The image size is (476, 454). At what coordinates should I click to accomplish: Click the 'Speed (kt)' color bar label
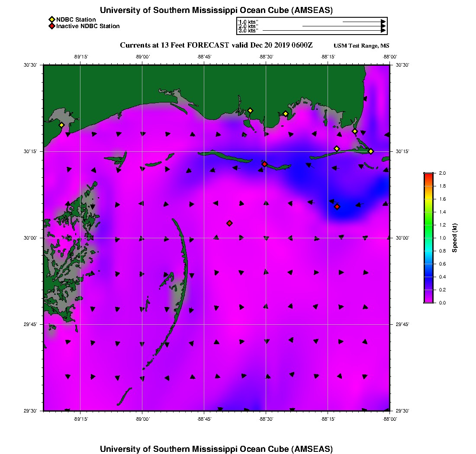(x=455, y=238)
